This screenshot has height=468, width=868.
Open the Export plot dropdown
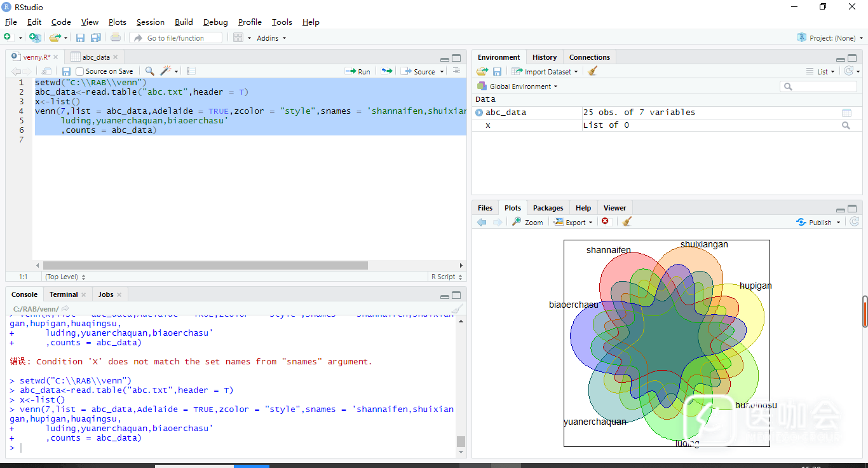(574, 222)
